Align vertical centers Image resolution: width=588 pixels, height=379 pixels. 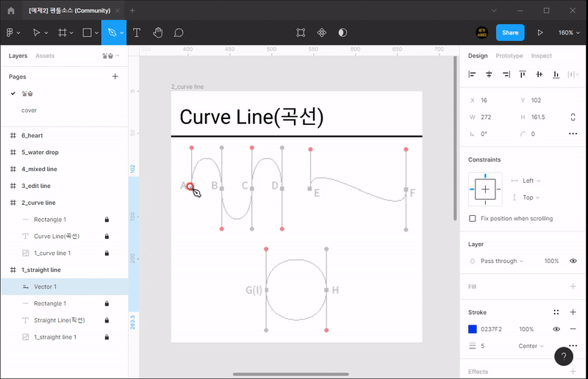coord(539,74)
